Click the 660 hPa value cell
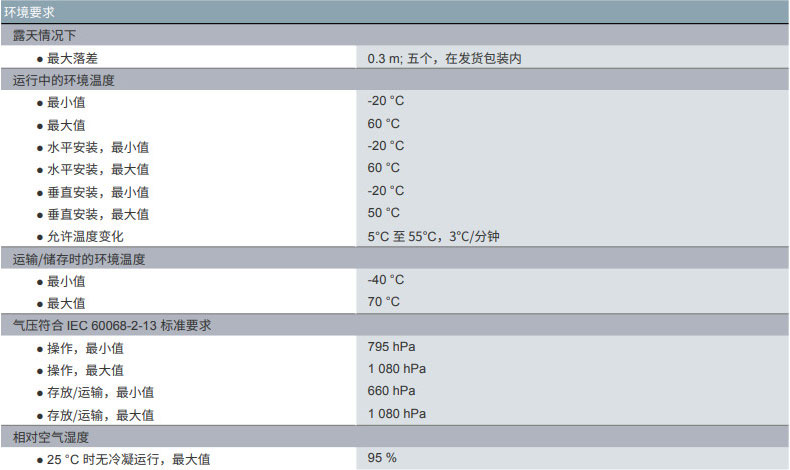Viewport: 790px width, 470px height. (x=391, y=391)
